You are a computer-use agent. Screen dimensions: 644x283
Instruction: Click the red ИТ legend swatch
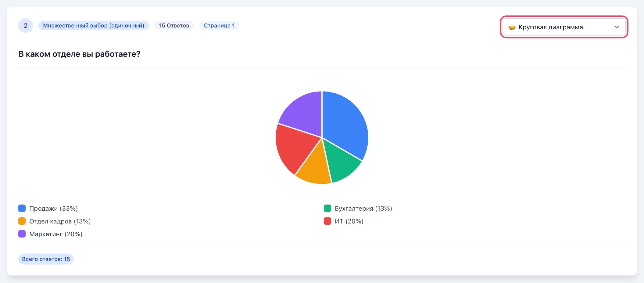pyautogui.click(x=327, y=221)
